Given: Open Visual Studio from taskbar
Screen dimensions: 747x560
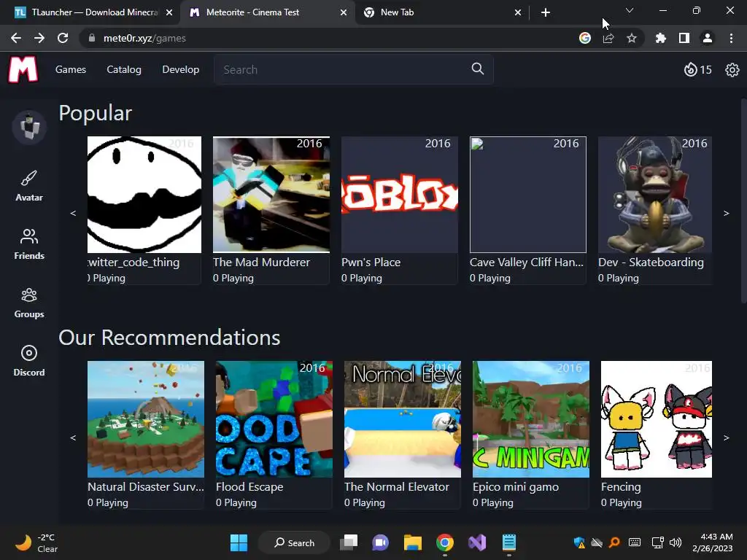Looking at the screenshot, I should [x=477, y=542].
